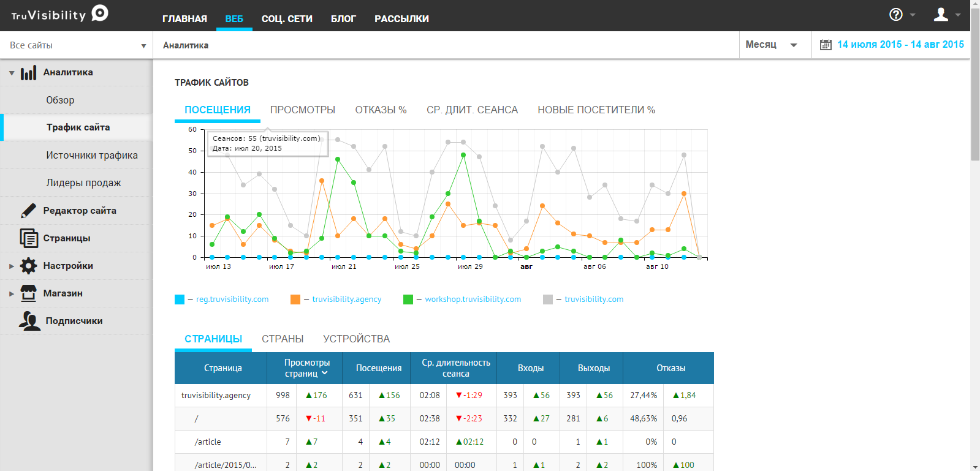The height and width of the screenshot is (471, 980).
Task: Click the Подписчики people icon
Action: click(x=29, y=321)
